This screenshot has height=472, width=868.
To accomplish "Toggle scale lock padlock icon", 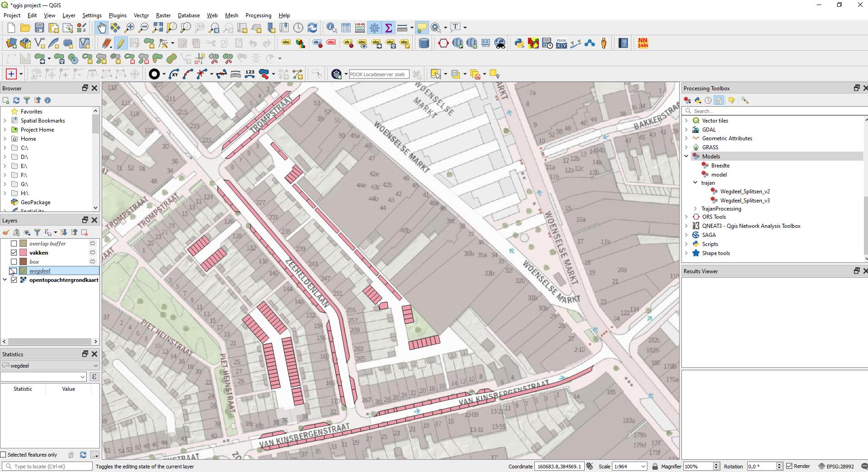I will click(x=655, y=467).
